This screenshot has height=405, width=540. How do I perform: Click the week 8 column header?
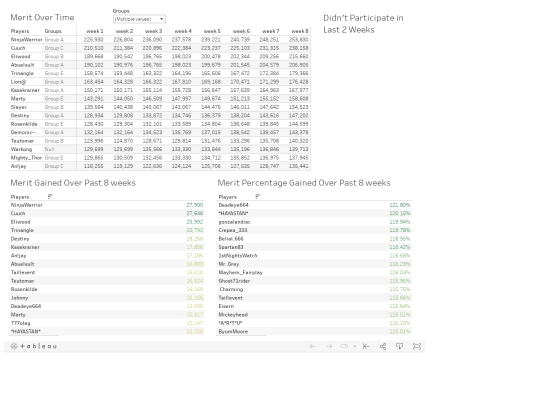300,31
